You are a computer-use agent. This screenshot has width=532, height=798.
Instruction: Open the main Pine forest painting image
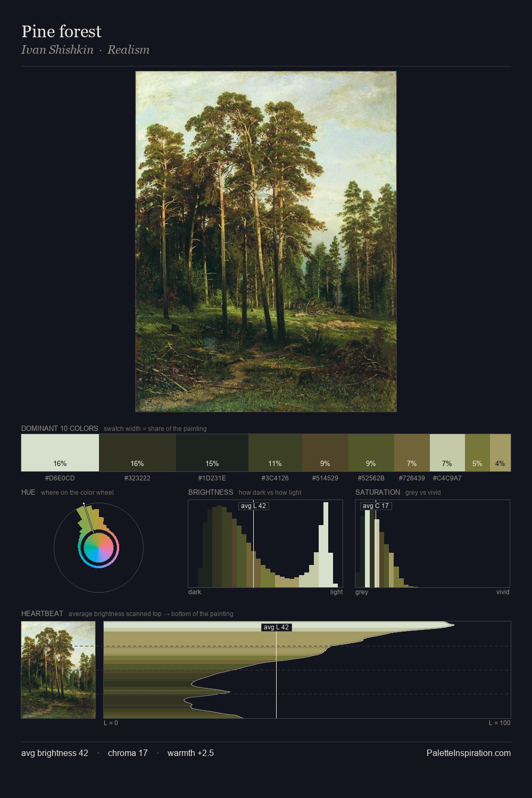click(x=266, y=242)
